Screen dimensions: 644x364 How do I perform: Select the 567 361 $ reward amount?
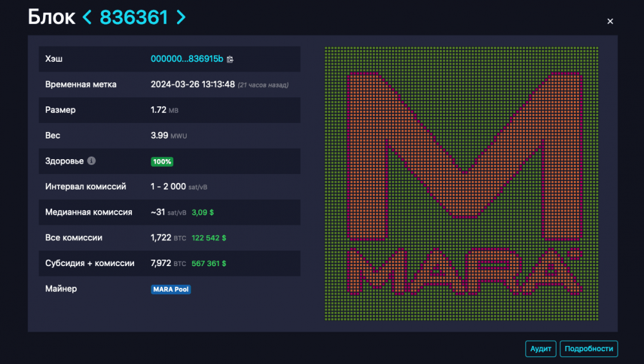(x=209, y=263)
